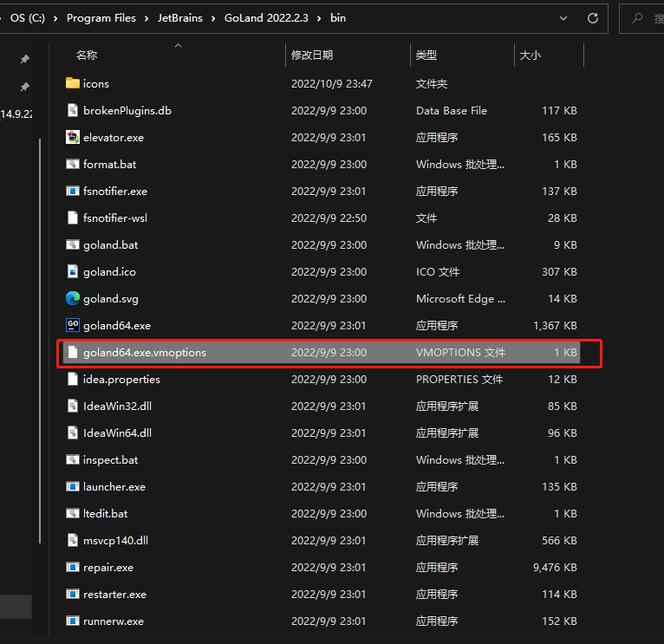Image resolution: width=664 pixels, height=644 pixels.
Task: Click the runnerw.exe icon
Action: [x=73, y=621]
